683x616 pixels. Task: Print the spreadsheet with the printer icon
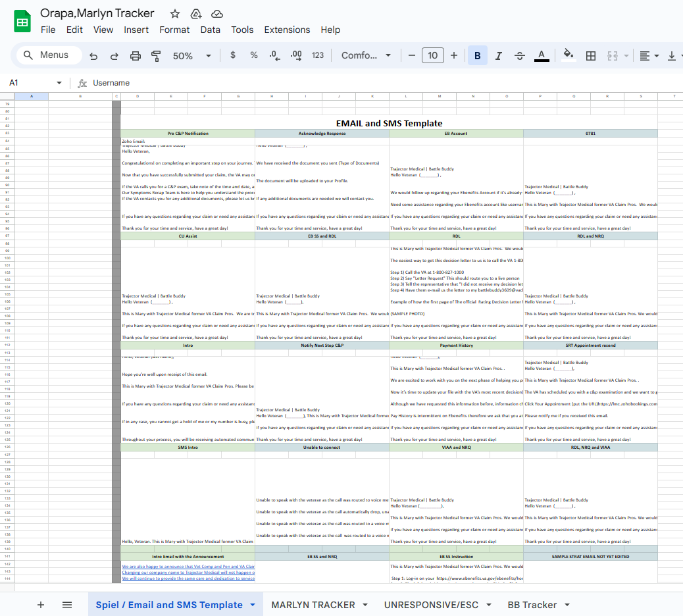pyautogui.click(x=136, y=56)
